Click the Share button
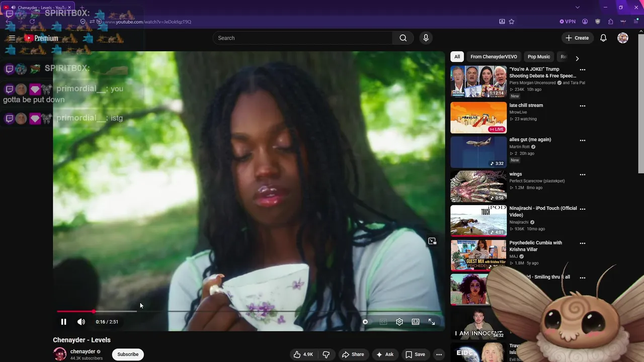The height and width of the screenshot is (362, 644). pyautogui.click(x=353, y=354)
